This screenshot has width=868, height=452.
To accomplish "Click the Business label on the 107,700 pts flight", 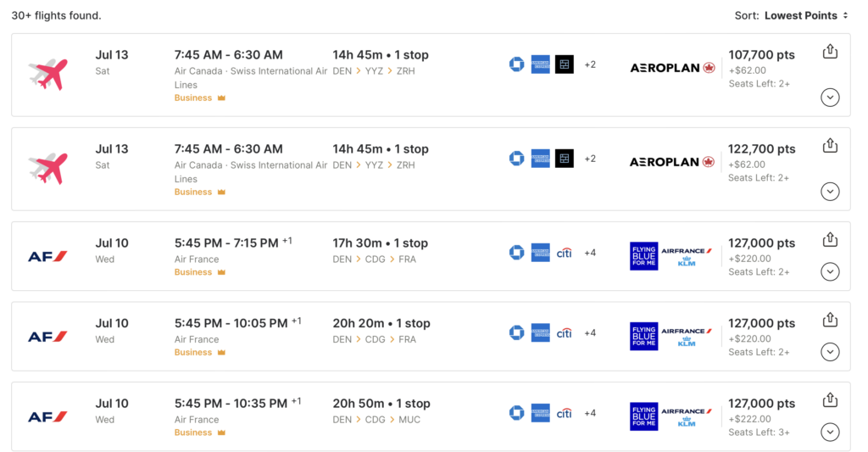I will click(193, 98).
